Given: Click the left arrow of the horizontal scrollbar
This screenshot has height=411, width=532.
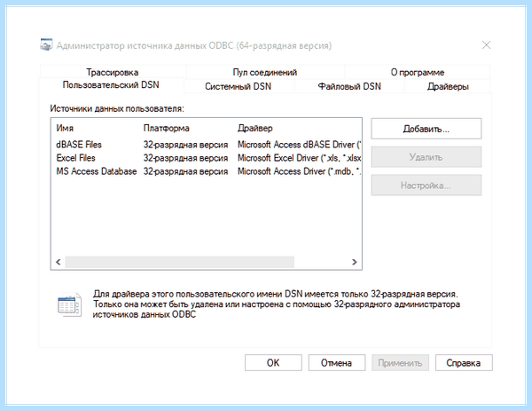Looking at the screenshot, I should (x=59, y=262).
